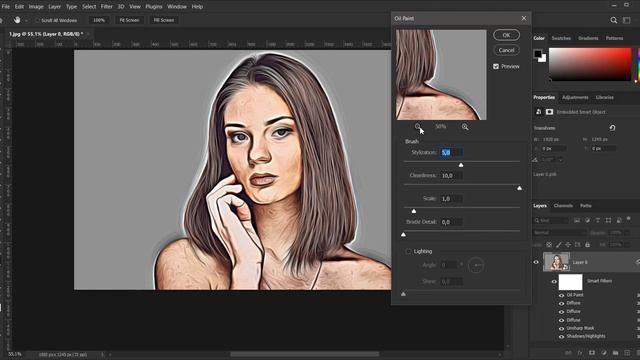Switch to the Channels tab
640x360 pixels.
click(563, 206)
